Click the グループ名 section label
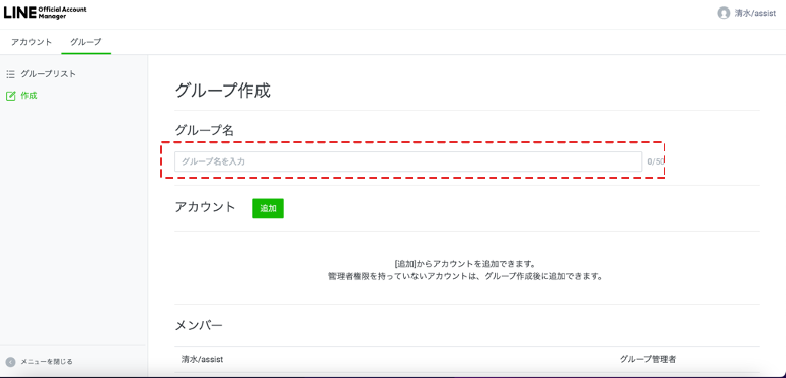Viewport: 786px width, 378px height. pos(204,130)
